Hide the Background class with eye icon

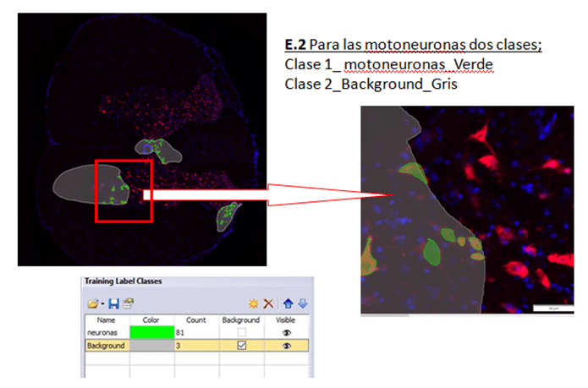point(288,346)
